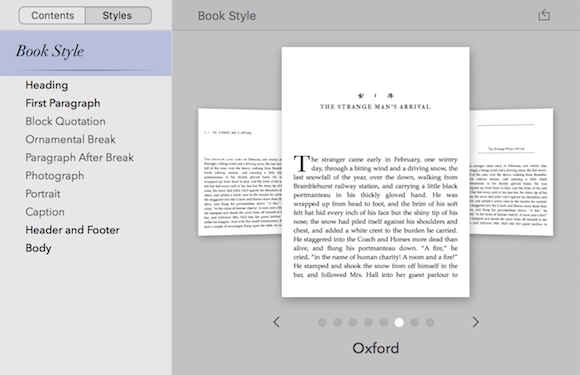
Task: Go to next book style arrow
Action: pyautogui.click(x=475, y=322)
